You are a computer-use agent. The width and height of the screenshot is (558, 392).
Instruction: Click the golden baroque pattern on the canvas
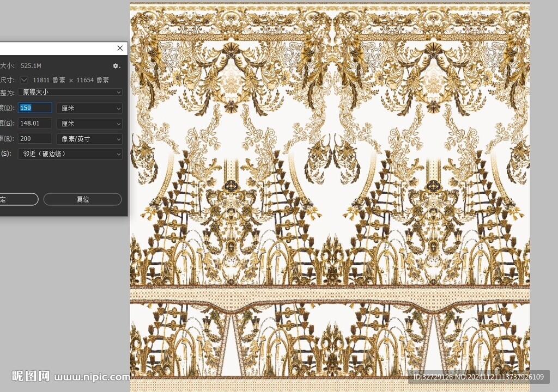[330, 163]
